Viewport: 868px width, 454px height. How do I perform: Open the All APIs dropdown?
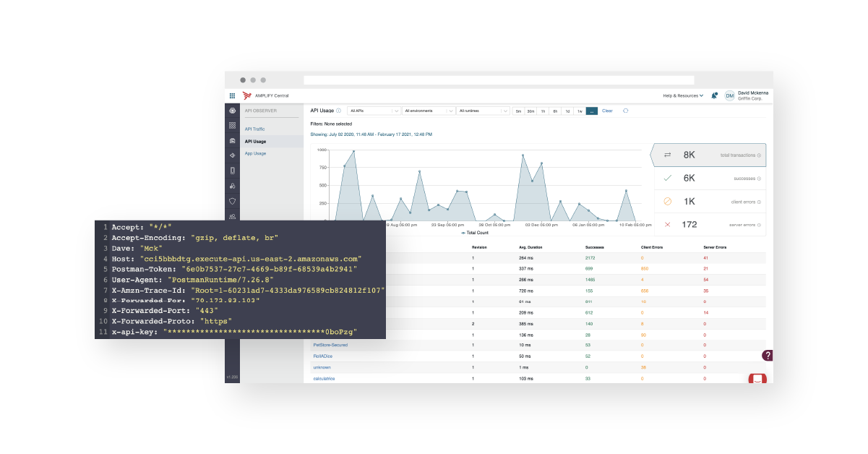(374, 110)
